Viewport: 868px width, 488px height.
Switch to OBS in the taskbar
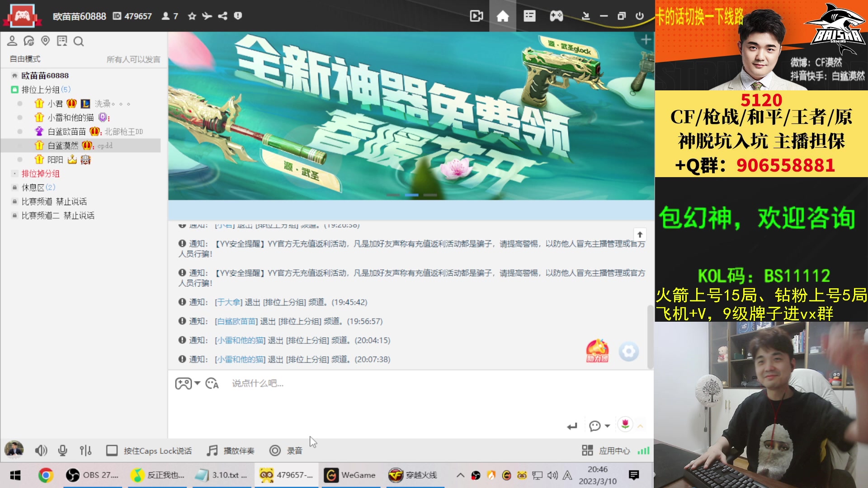(x=93, y=475)
